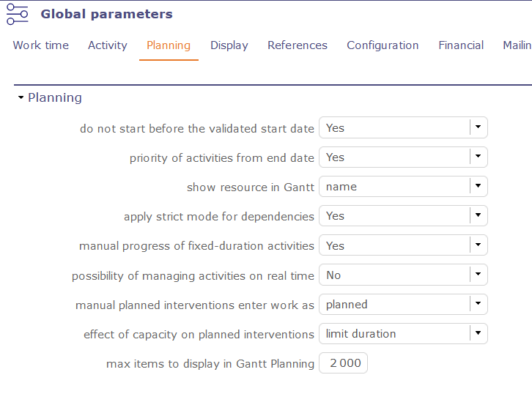Image resolution: width=532 pixels, height=394 pixels.
Task: Click the max items Gantt Planning field
Action: tap(344, 363)
